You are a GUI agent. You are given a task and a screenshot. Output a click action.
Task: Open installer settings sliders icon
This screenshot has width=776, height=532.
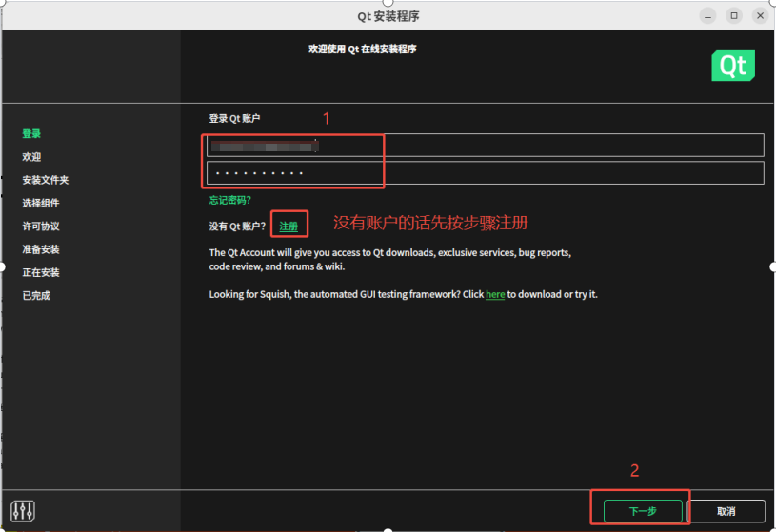point(23,511)
